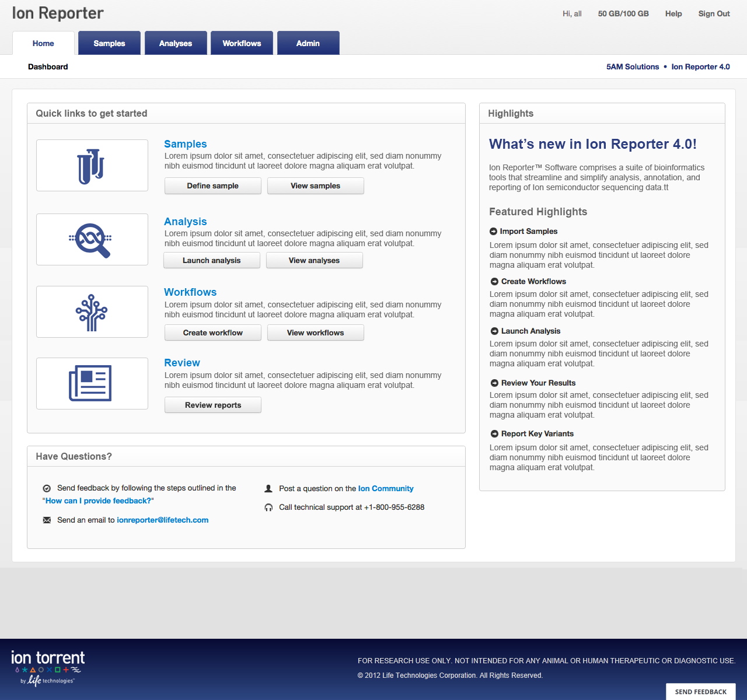Open the Workflows heading link
Viewport: 747px width, 700px height.
click(x=190, y=292)
